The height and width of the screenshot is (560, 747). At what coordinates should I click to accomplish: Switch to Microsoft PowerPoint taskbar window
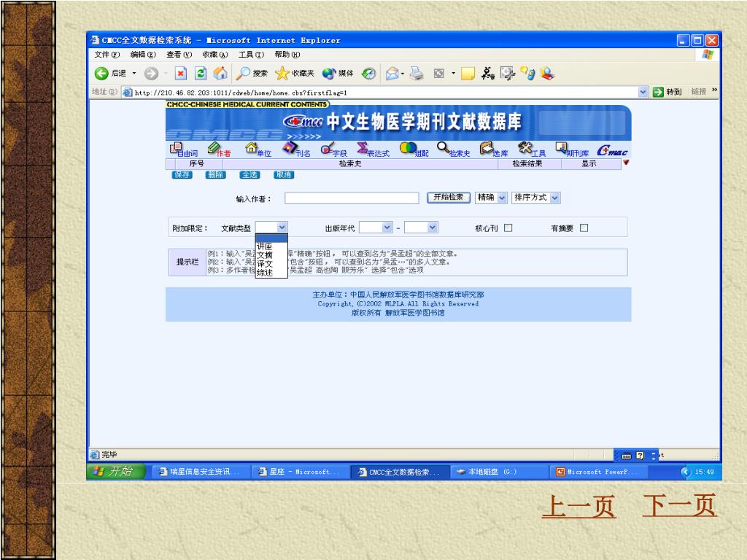pyautogui.click(x=598, y=472)
